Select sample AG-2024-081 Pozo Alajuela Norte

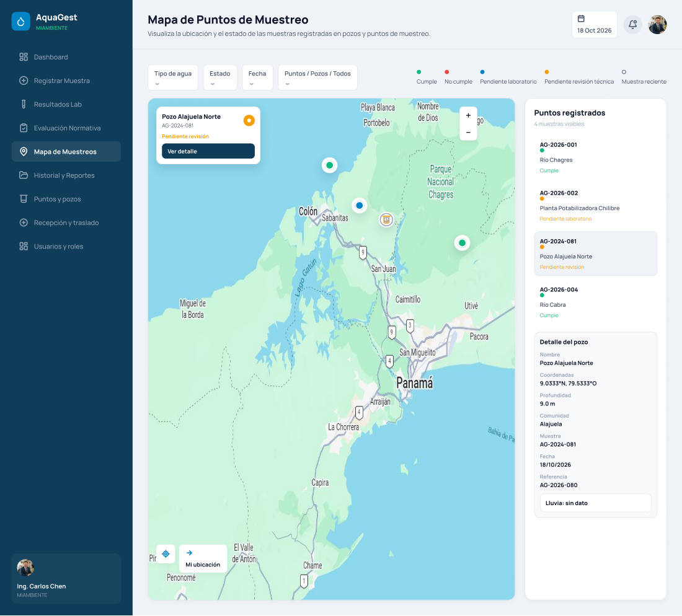(595, 254)
